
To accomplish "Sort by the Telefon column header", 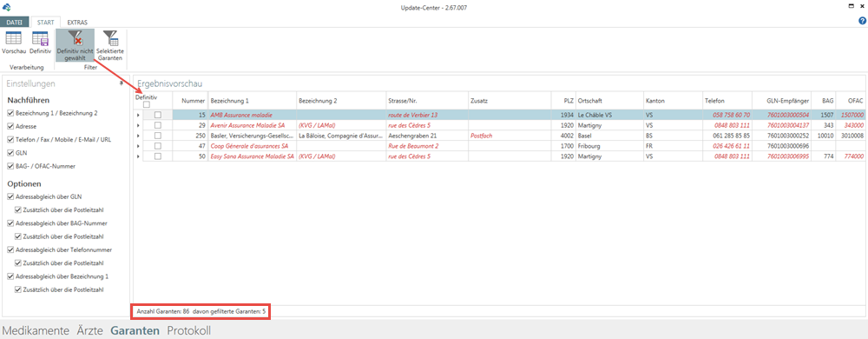I will click(727, 102).
